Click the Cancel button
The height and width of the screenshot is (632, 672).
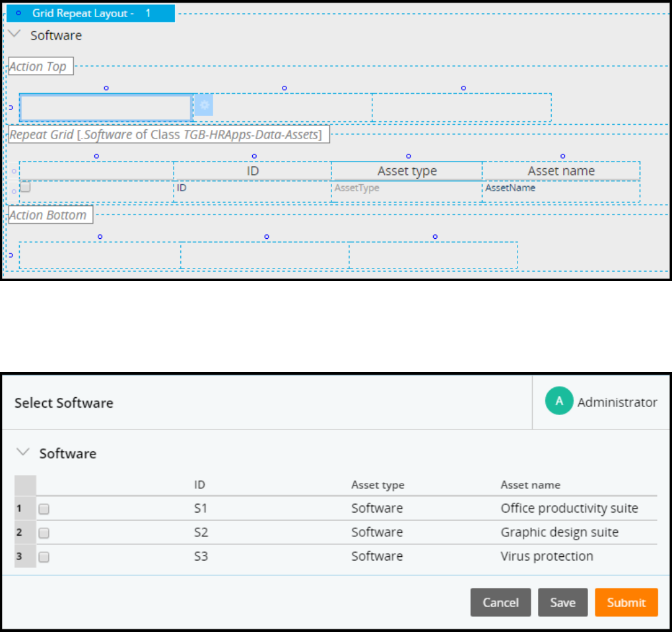pos(500,602)
